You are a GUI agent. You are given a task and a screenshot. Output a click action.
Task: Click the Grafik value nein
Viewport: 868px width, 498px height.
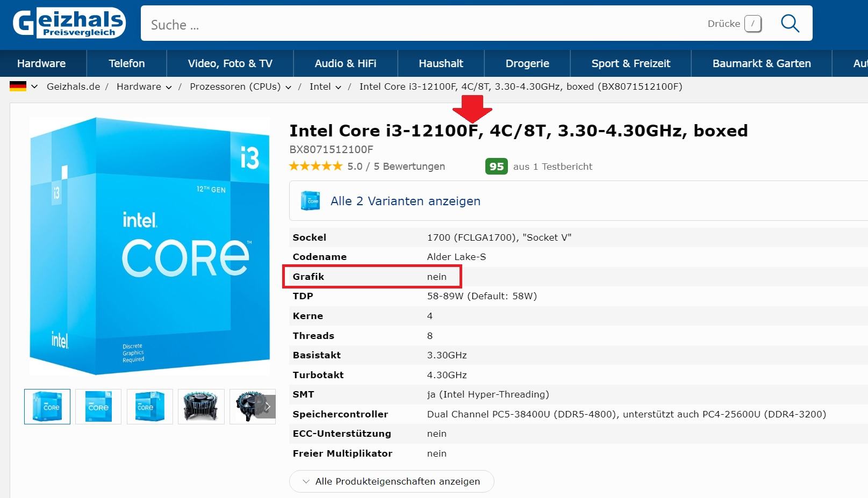(436, 277)
